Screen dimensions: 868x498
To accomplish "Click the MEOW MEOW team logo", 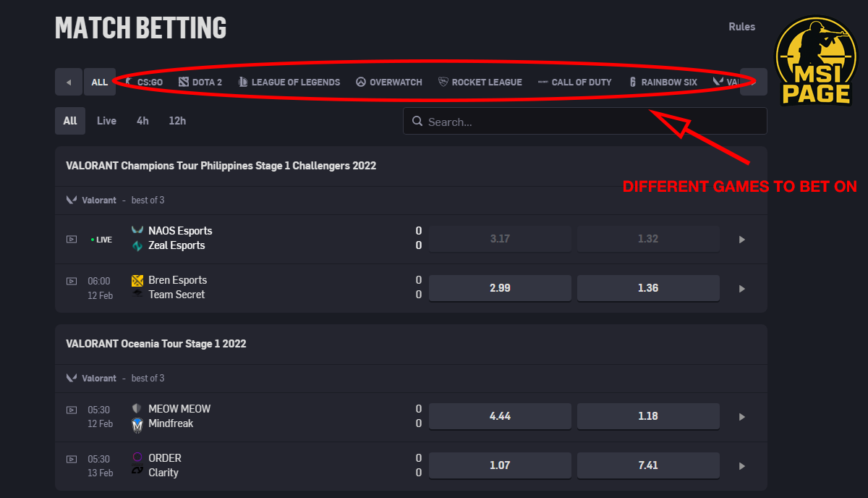I will (137, 409).
